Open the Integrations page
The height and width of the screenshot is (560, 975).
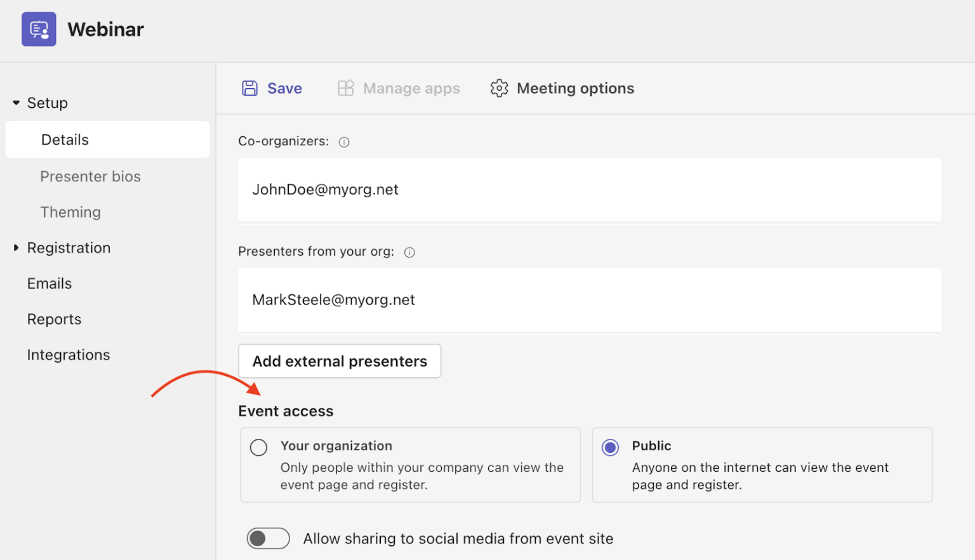(x=69, y=355)
